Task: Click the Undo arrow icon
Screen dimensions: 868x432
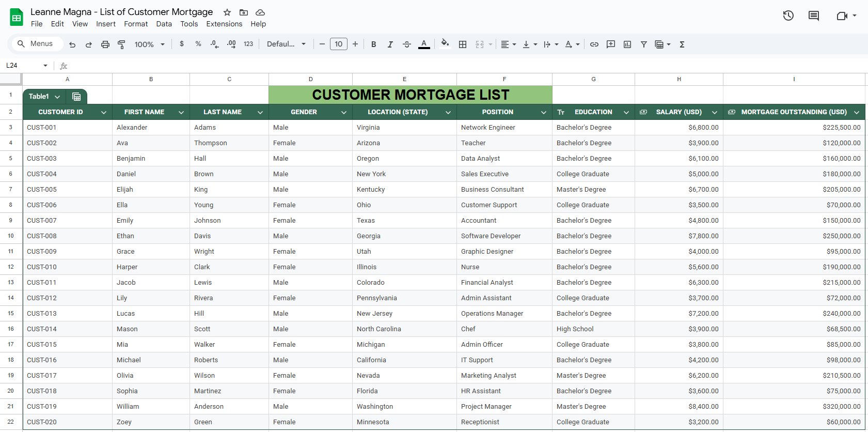Action: point(72,44)
